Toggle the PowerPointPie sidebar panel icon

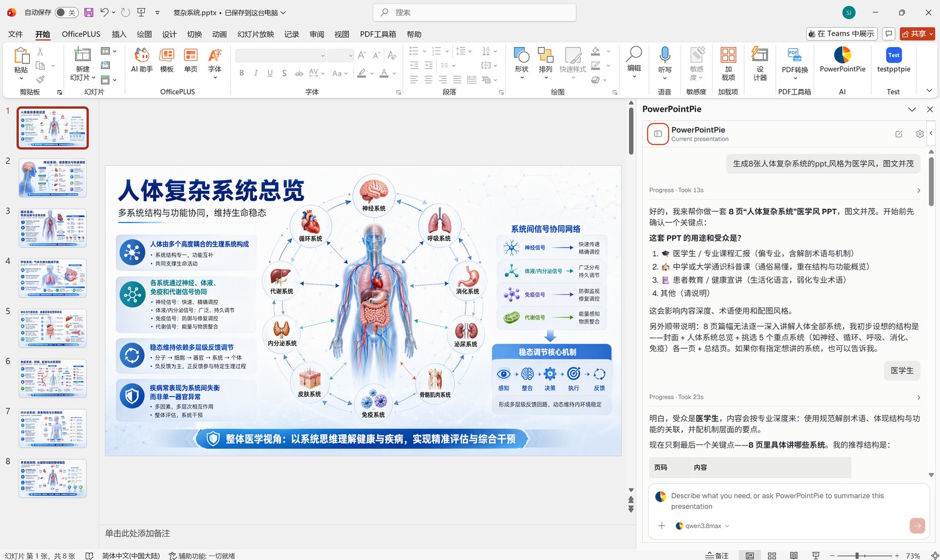pos(658,134)
